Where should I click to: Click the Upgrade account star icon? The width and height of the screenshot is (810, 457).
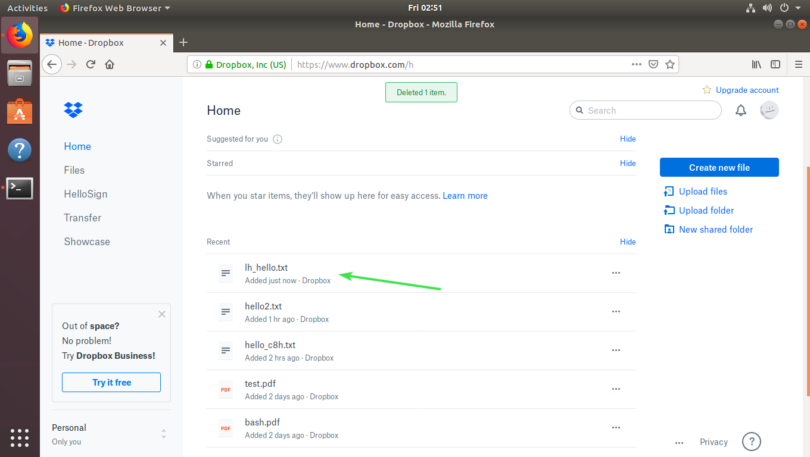(x=707, y=90)
